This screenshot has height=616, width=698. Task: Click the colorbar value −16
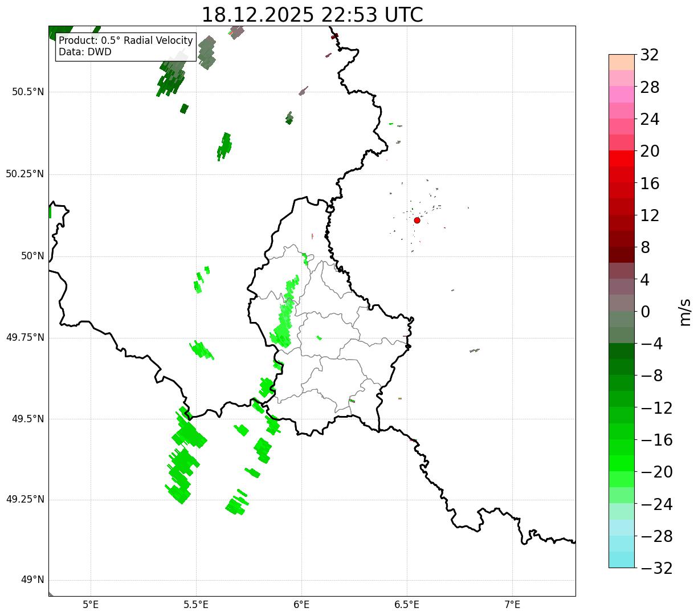tap(656, 440)
